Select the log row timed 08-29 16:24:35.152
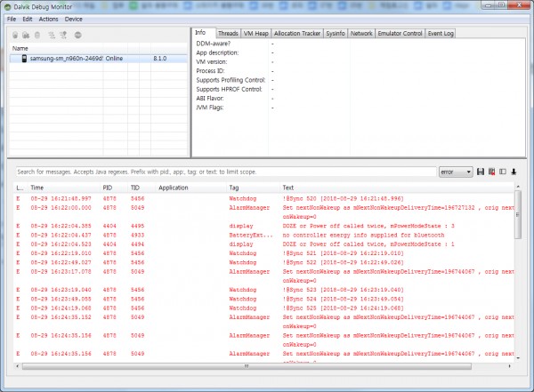 click(x=264, y=322)
